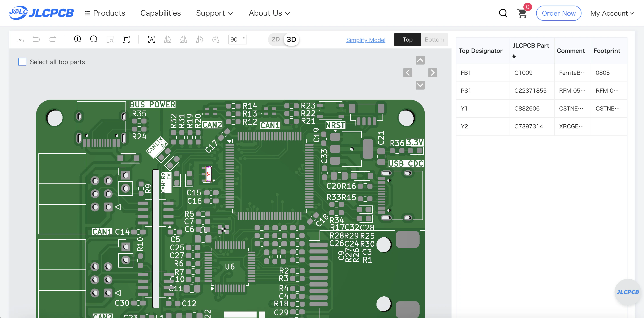The width and height of the screenshot is (644, 318).
Task: Click the zoom in magnifier icon
Action: pos(78,39)
